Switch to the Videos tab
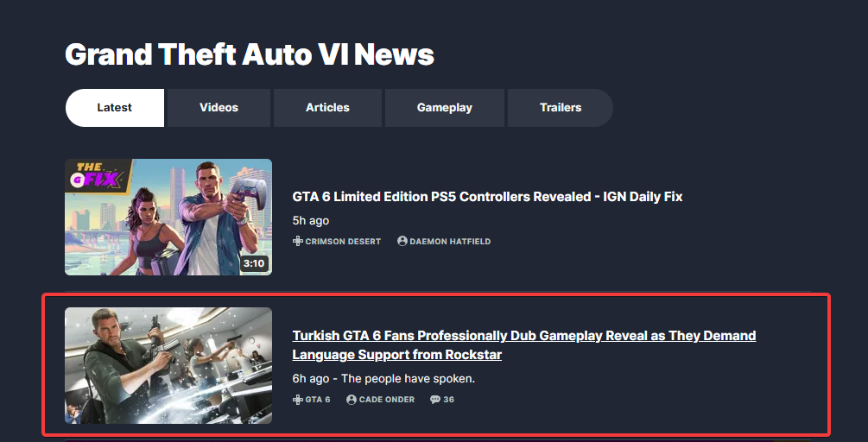 [x=219, y=108]
